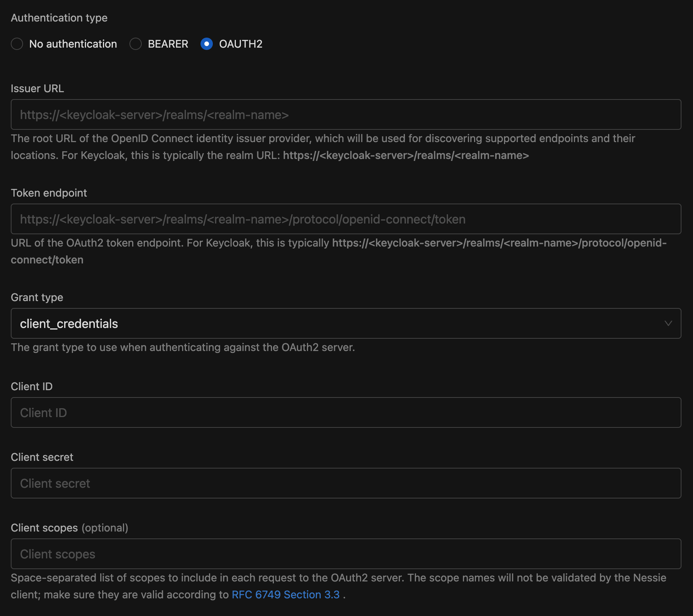Click the Client secret label
Screen dimensions: 693x616
tap(42, 457)
